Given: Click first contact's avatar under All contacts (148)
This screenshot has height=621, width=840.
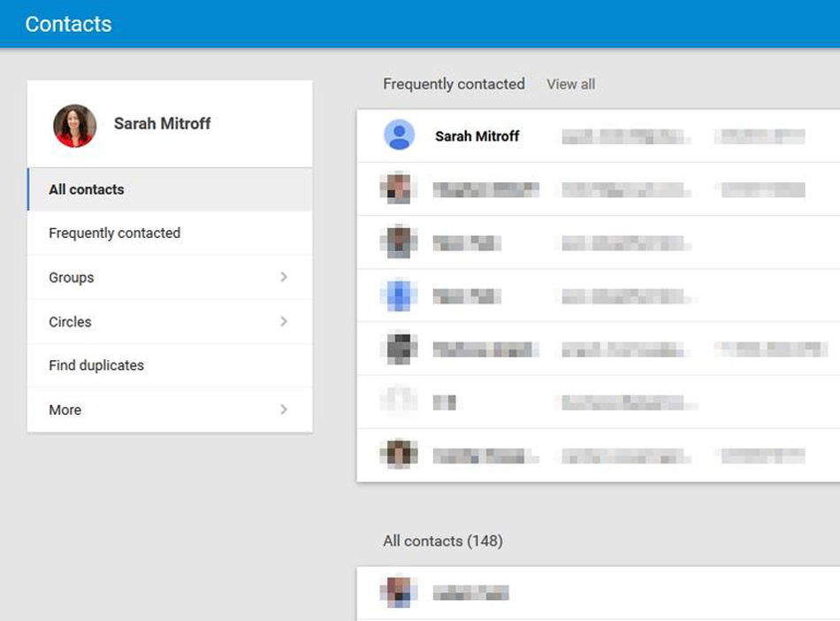Looking at the screenshot, I should click(x=399, y=593).
